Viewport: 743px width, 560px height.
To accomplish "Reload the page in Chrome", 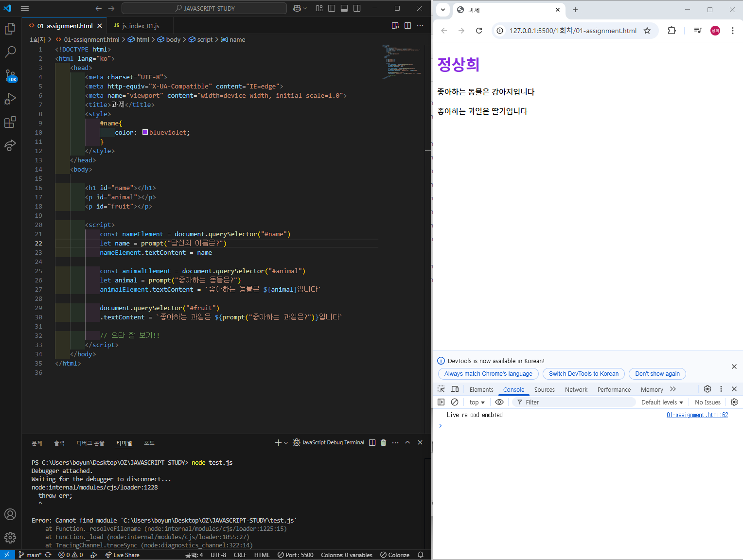I will (x=479, y=31).
